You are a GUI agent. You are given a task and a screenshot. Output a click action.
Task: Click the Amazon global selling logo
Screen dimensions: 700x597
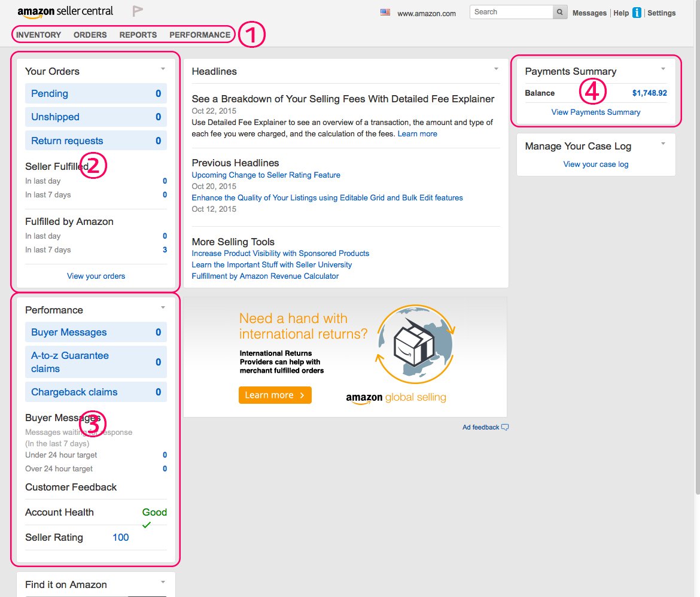(396, 397)
